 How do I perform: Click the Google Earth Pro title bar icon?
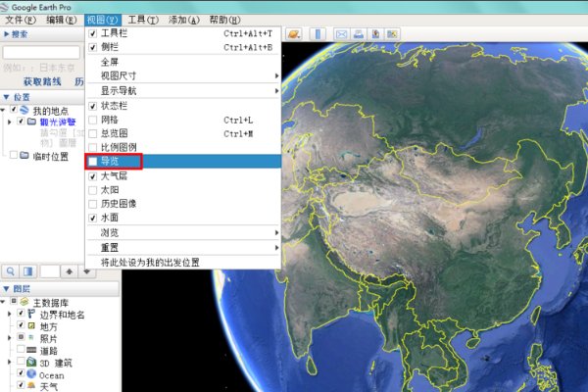[5, 7]
